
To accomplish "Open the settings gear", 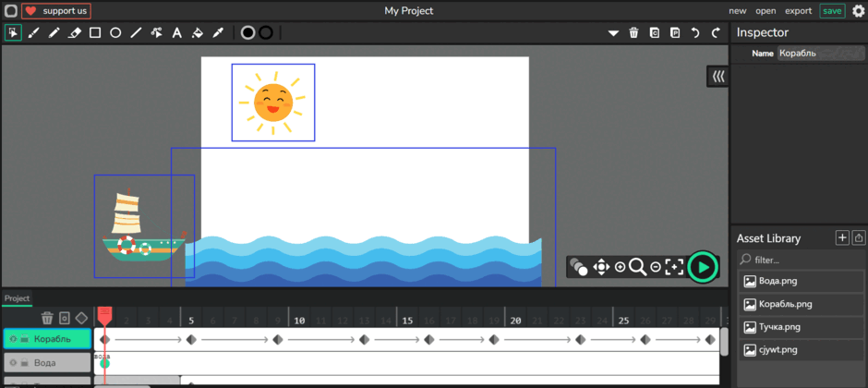I will point(858,10).
